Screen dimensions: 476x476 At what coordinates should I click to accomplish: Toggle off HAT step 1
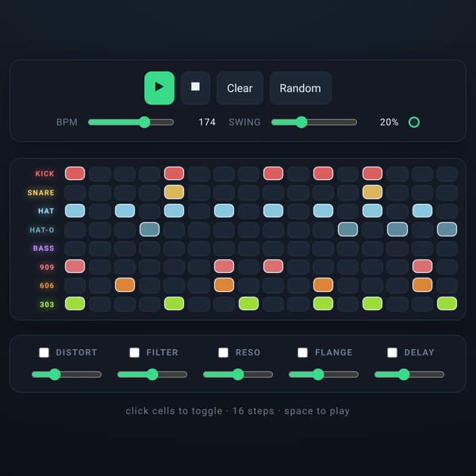(x=75, y=211)
